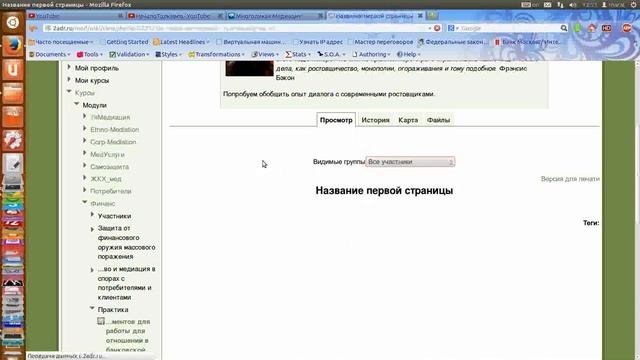640x360 pixels.
Task: Open the S.O.A. toolbar menu
Action: 331,54
